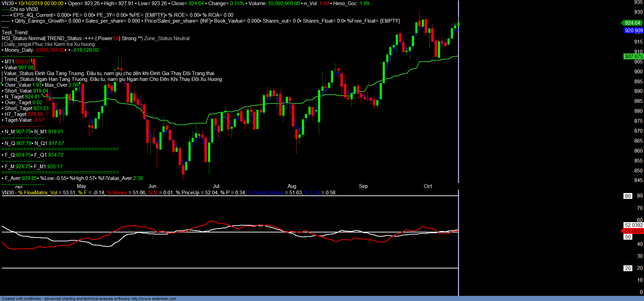
Task: Select the 80 level marker on the oscillator
Action: 628,196
